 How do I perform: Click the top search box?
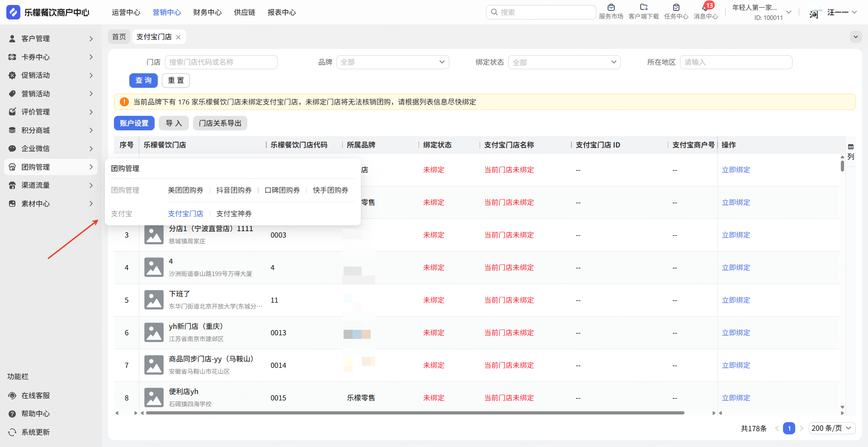point(541,12)
